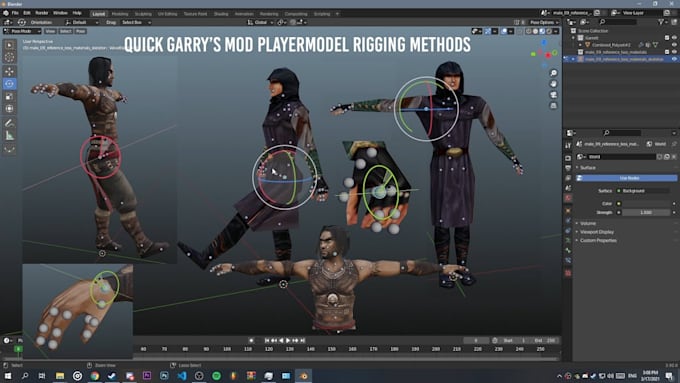Choose the Measure tool

pyautogui.click(x=10, y=136)
